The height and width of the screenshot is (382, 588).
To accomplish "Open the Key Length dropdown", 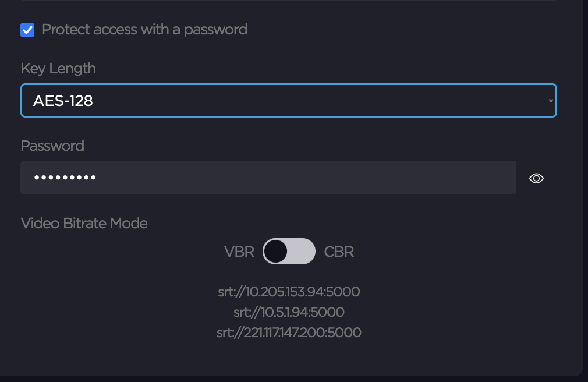I will click(x=288, y=101).
